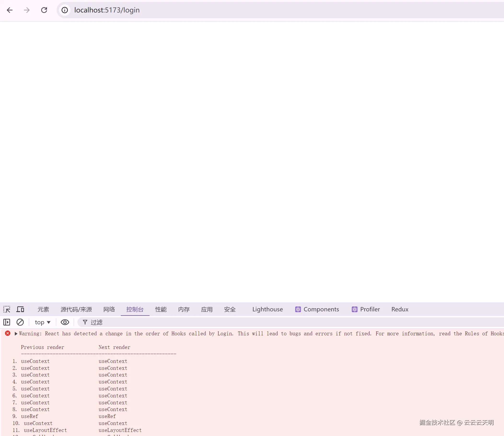This screenshot has width=504, height=436.
Task: Open the top context dropdown
Action: [x=43, y=322]
